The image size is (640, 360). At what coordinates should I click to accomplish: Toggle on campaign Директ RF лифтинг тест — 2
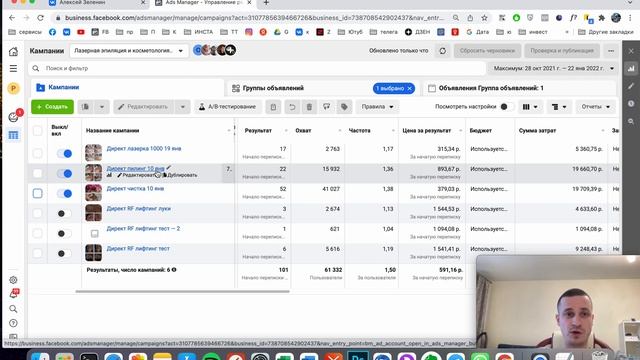coord(64,233)
